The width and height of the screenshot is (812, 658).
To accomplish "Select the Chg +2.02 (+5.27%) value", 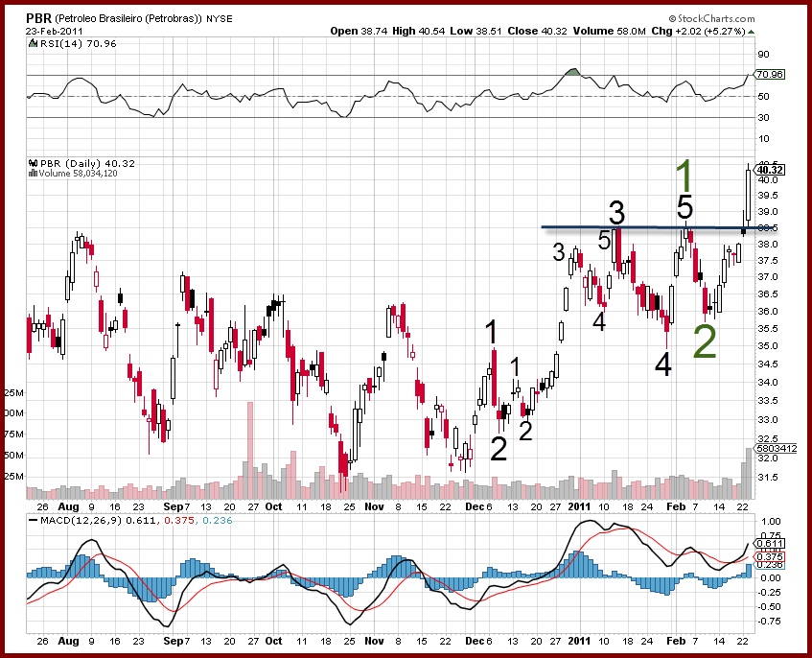I will coord(698,31).
